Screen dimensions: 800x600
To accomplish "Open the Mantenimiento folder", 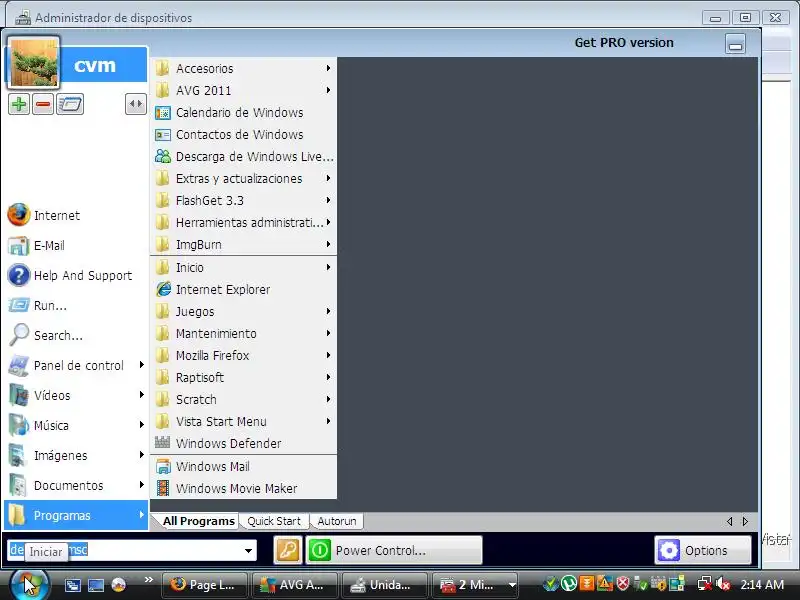I will (x=243, y=334).
